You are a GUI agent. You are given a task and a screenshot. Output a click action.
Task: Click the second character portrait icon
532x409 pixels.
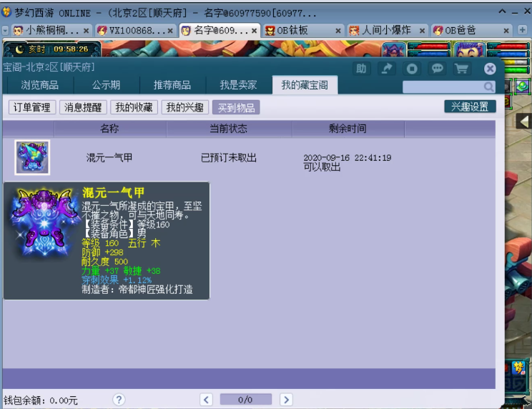tap(470, 49)
